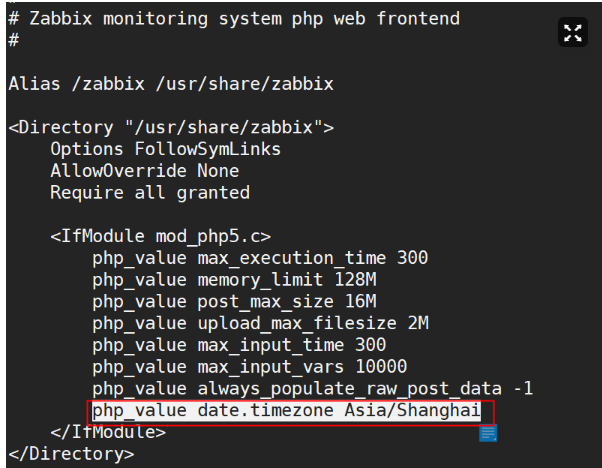This screenshot has height=468, width=602.
Task: Click the upload_max_filesize 2M line
Action: (260, 323)
